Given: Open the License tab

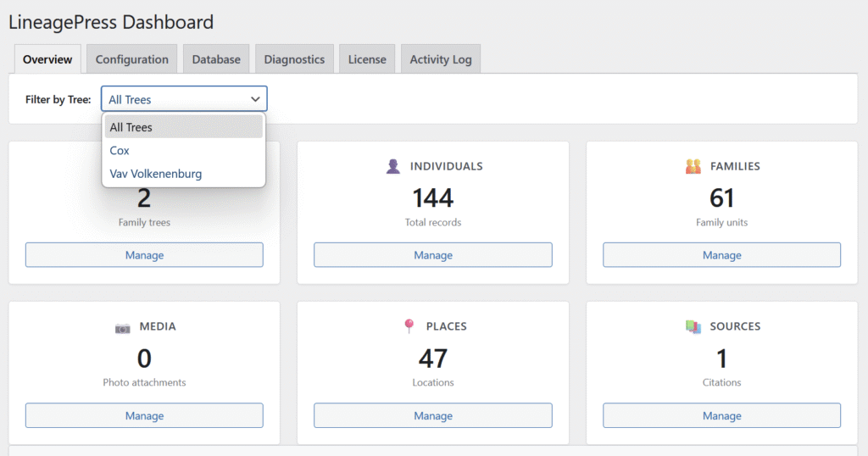Looking at the screenshot, I should pyautogui.click(x=367, y=59).
